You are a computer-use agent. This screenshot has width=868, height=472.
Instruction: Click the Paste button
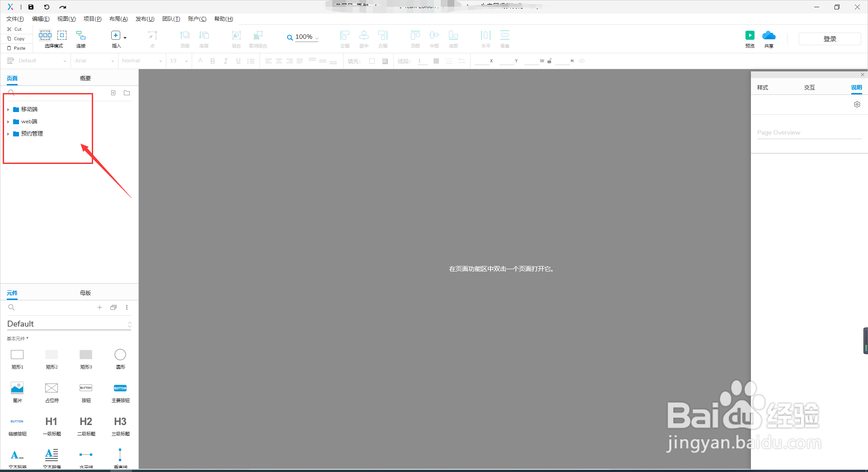click(x=16, y=48)
